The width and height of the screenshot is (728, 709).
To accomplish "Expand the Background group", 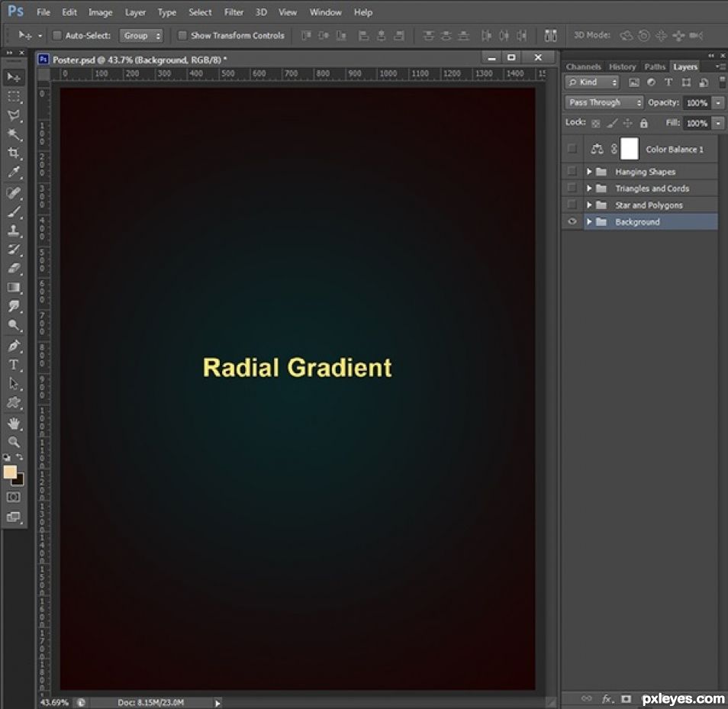I will (x=588, y=221).
